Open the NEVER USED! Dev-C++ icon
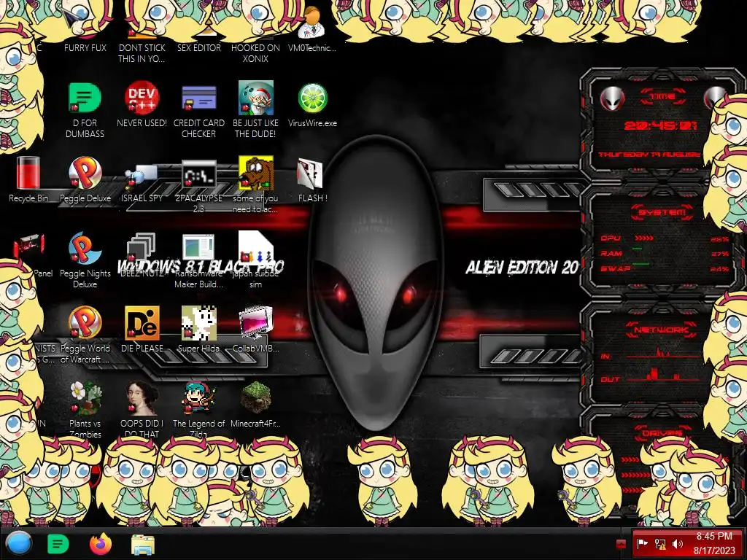 [142, 98]
